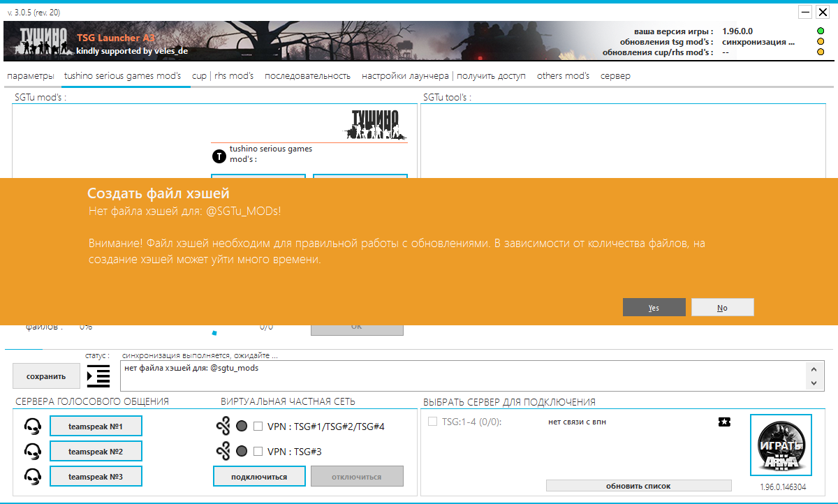Open the tushino serious games mod's tab
Image resolution: width=838 pixels, height=504 pixels.
click(x=122, y=76)
